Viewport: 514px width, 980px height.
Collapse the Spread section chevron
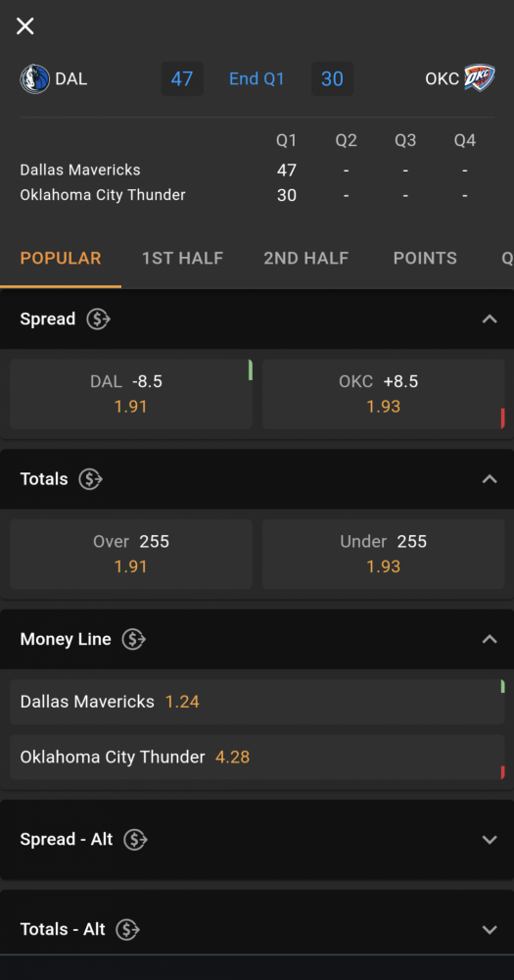[x=490, y=319]
